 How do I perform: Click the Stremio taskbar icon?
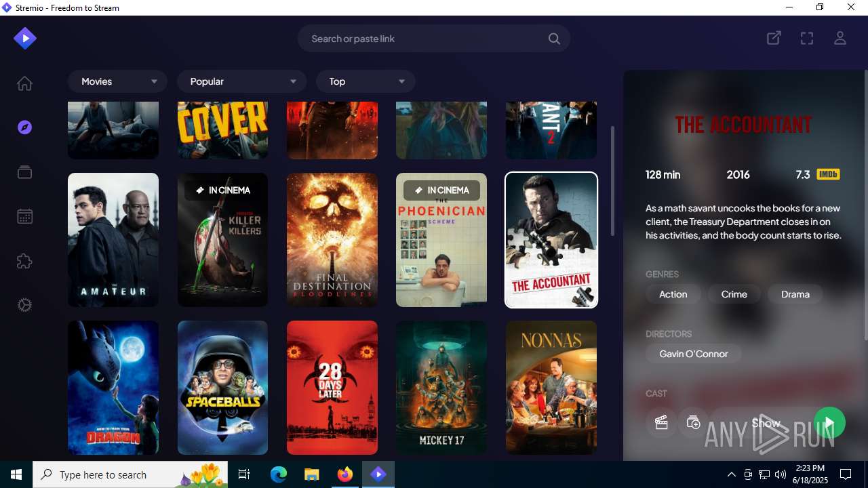click(378, 474)
